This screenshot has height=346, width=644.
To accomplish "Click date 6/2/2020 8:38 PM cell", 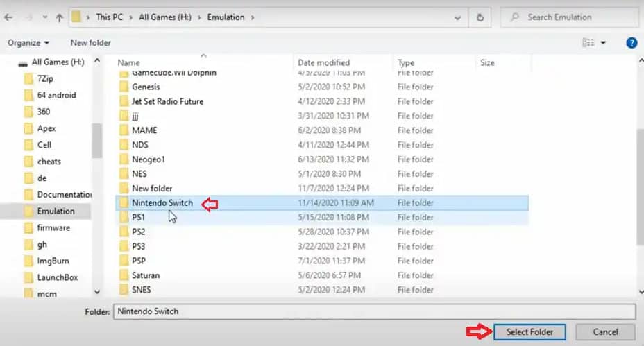I will pyautogui.click(x=329, y=130).
